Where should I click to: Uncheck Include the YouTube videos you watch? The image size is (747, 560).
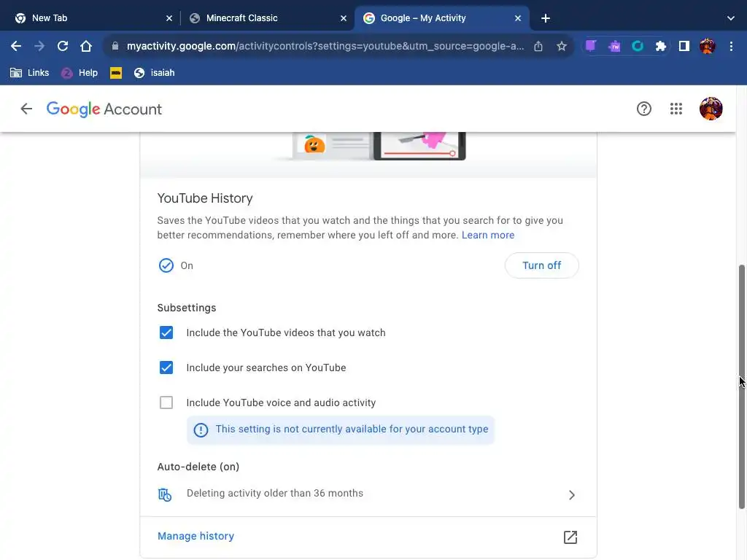tap(166, 332)
